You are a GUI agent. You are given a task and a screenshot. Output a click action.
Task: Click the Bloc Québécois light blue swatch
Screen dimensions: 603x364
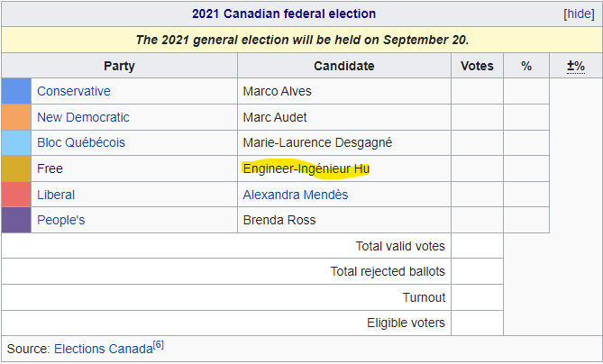coord(16,142)
